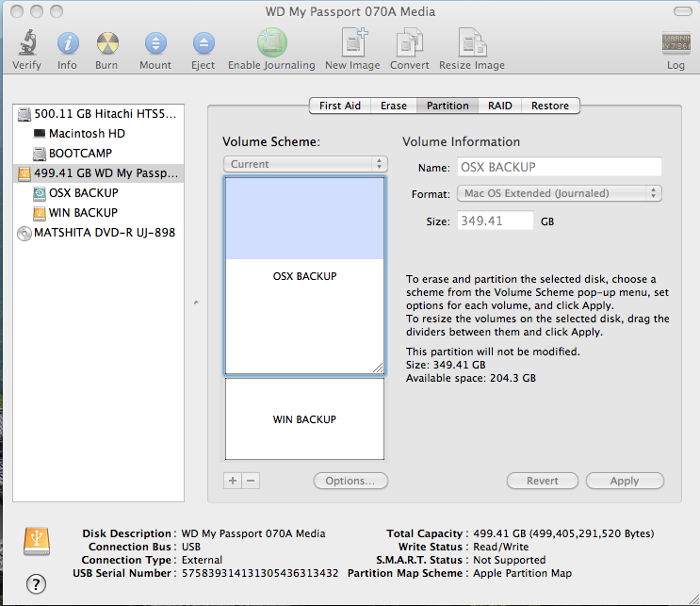Click the Size input field
The image size is (700, 606).
click(496, 221)
